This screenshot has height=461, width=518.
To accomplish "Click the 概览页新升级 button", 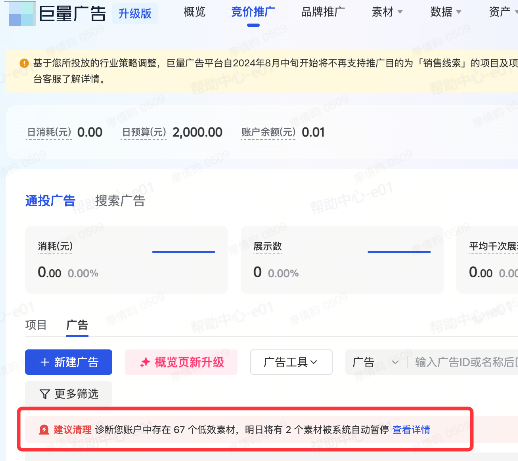I will coord(181,362).
